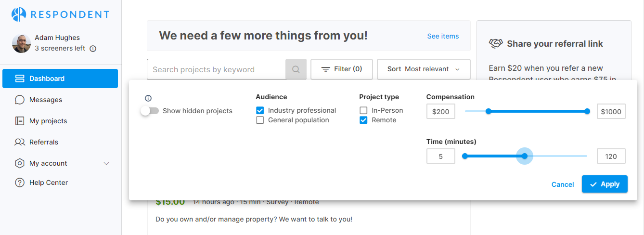Click Adam Hughes profile avatar
This screenshot has width=644, height=235.
point(21,43)
